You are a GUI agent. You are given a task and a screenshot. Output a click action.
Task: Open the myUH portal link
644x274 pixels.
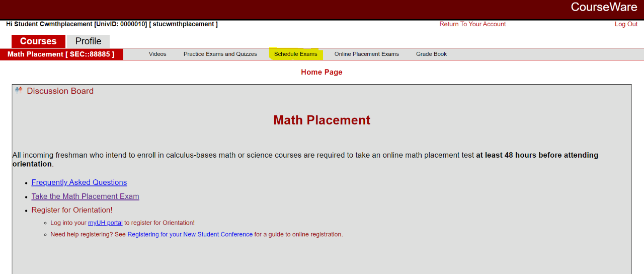click(x=105, y=223)
